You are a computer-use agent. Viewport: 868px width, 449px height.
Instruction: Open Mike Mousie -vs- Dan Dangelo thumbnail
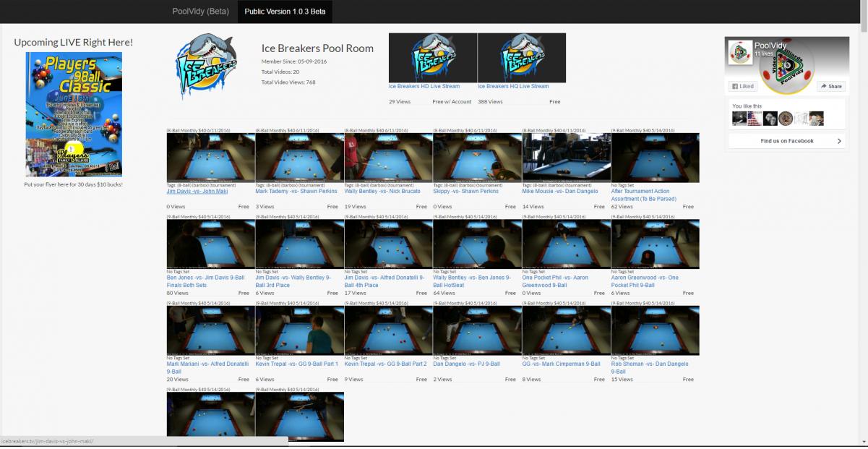[566, 158]
